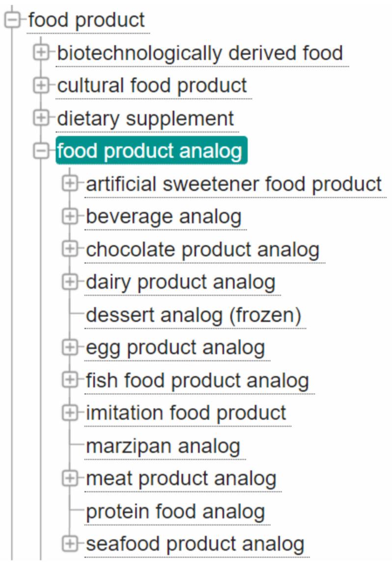
Task: Select protein food analog item
Action: 175,512
